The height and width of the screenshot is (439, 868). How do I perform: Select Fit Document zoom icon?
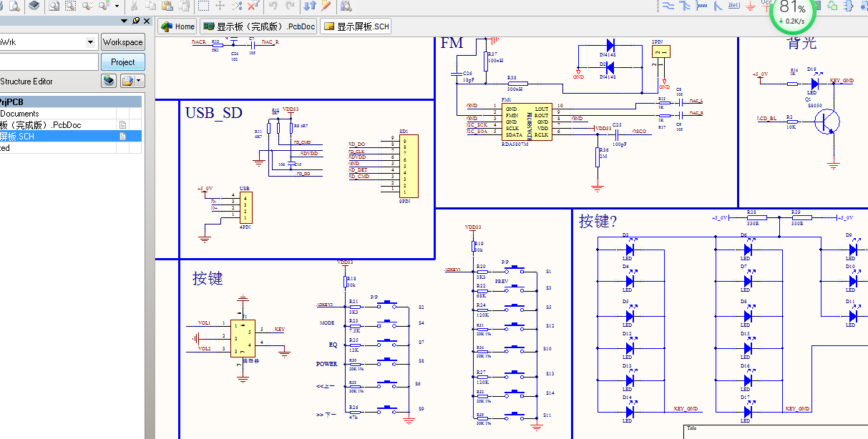point(54,6)
